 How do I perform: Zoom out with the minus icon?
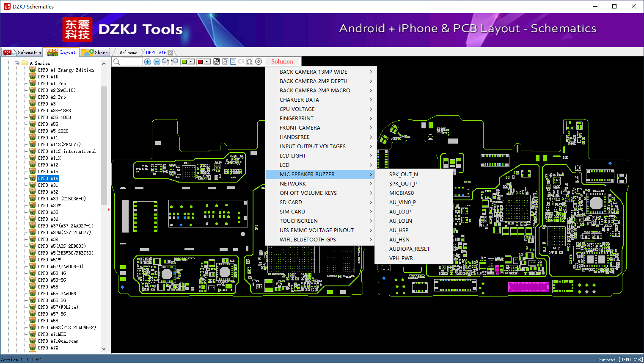pyautogui.click(x=157, y=62)
